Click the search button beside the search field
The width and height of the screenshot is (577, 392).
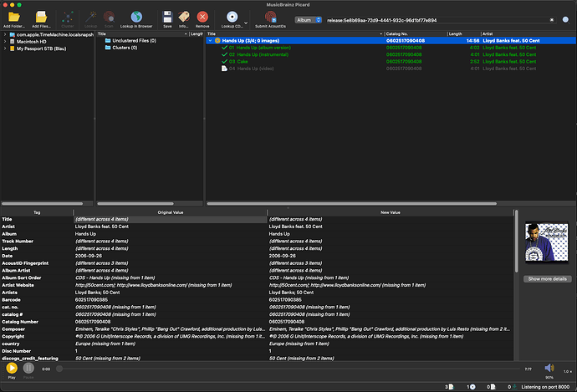pyautogui.click(x=565, y=20)
